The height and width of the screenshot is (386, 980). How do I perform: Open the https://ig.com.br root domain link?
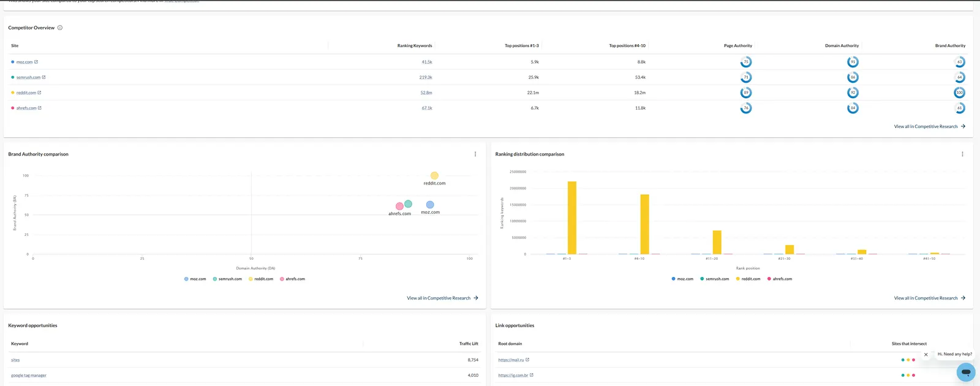tap(513, 375)
